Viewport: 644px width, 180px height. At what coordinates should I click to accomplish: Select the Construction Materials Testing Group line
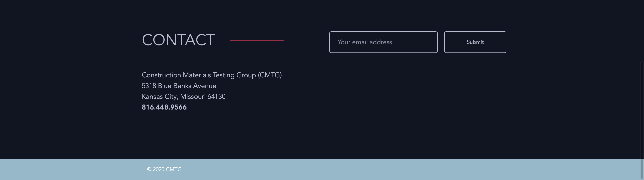pyautogui.click(x=211, y=75)
